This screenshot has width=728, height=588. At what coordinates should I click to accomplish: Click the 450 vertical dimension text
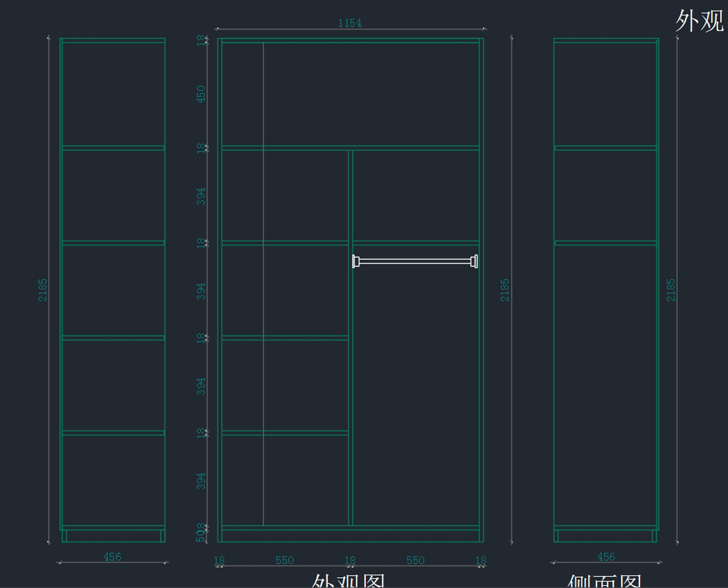201,93
